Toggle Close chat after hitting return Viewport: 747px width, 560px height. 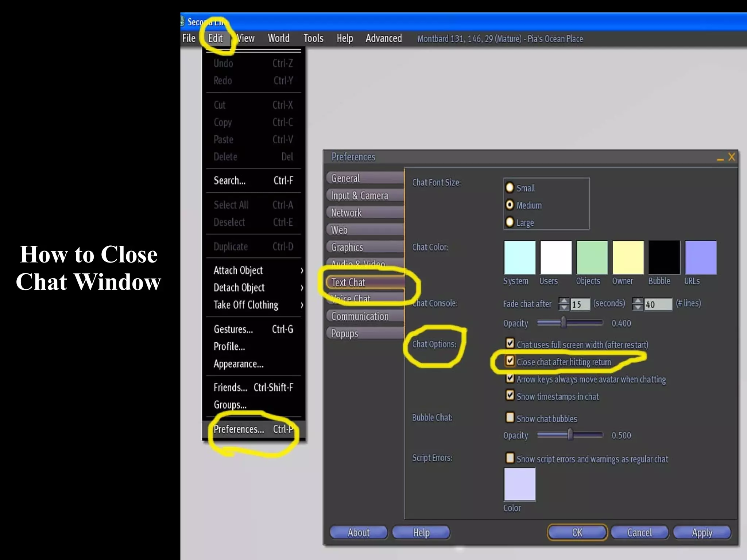pos(510,361)
